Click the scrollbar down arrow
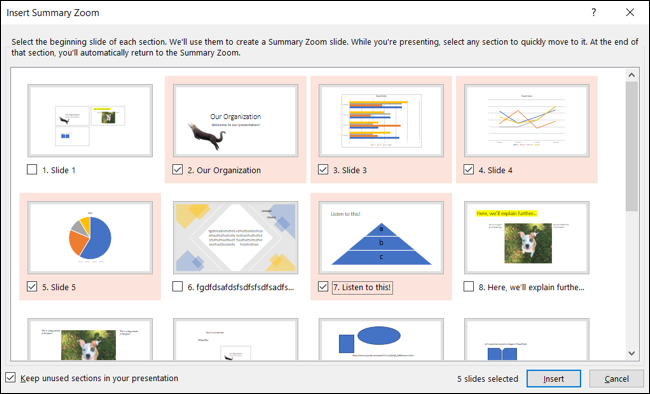The width and height of the screenshot is (650, 394). (x=631, y=353)
